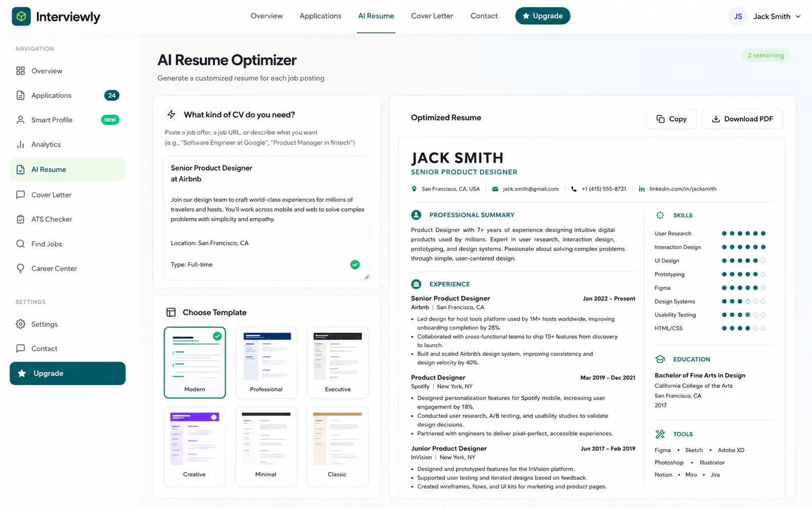Select the Modern resume template
Viewport: 812px width, 508px height.
[x=195, y=363]
